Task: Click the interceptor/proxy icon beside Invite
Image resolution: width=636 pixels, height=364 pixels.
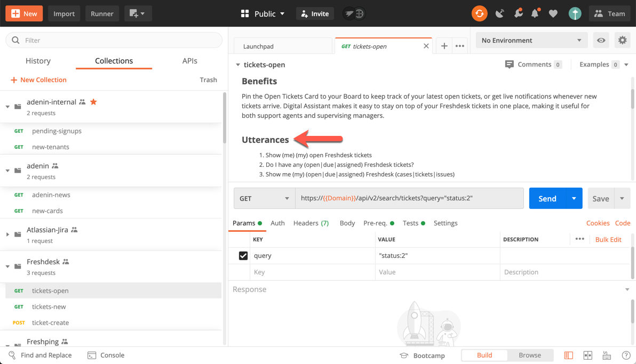Action: point(354,13)
